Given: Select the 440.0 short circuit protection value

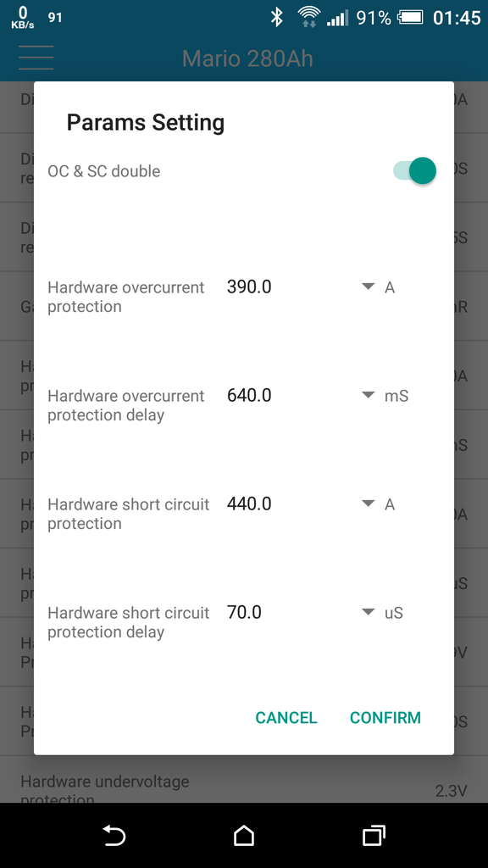Looking at the screenshot, I should coord(249,504).
